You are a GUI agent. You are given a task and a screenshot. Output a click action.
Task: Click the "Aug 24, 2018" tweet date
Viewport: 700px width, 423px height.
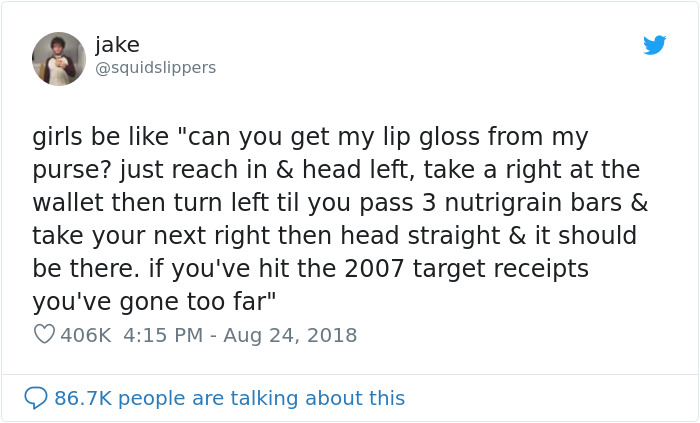292,336
